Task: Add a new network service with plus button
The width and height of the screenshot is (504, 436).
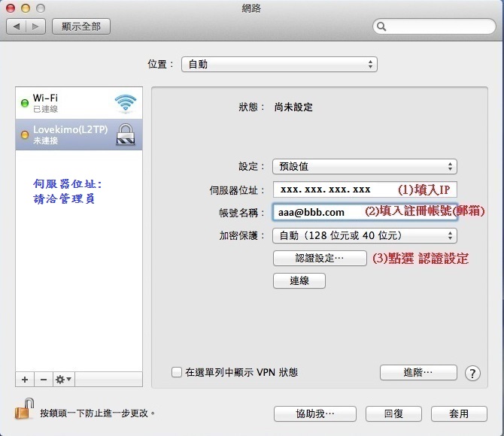Action: point(25,380)
